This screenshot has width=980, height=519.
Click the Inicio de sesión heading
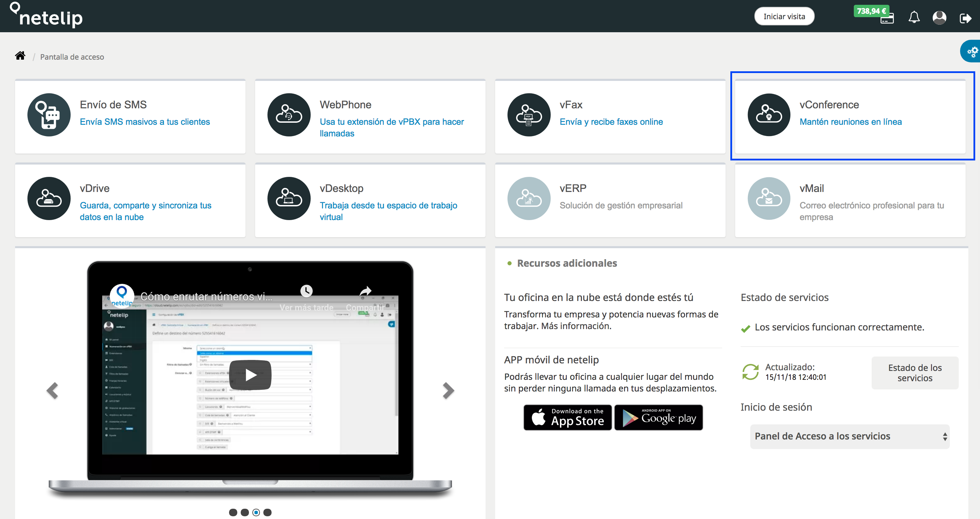(x=776, y=407)
